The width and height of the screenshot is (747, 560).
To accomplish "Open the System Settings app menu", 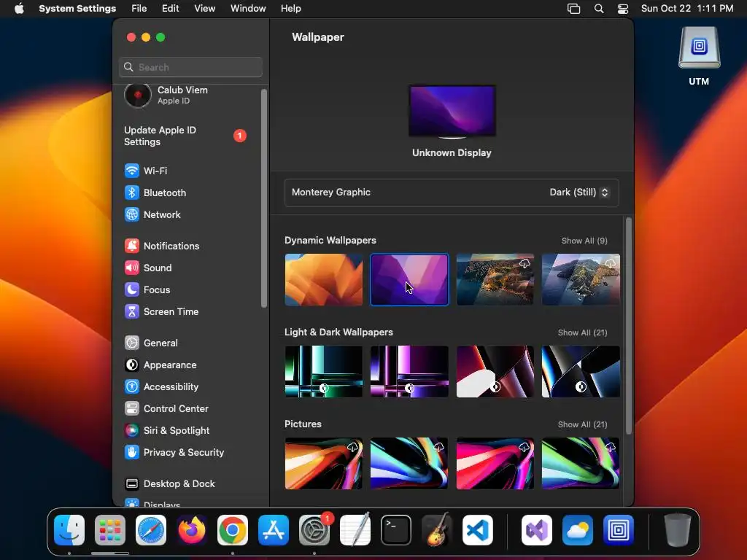I will [x=77, y=9].
